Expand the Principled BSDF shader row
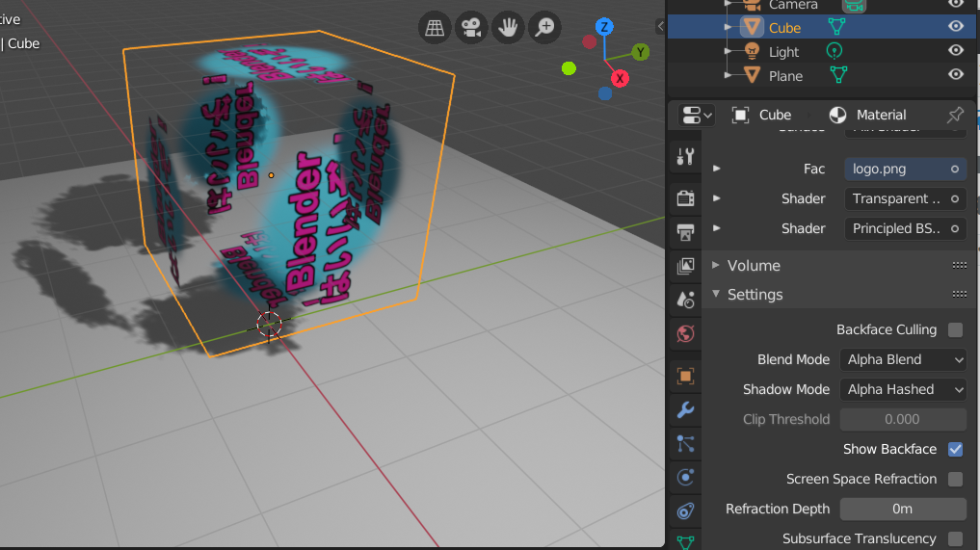 (717, 228)
